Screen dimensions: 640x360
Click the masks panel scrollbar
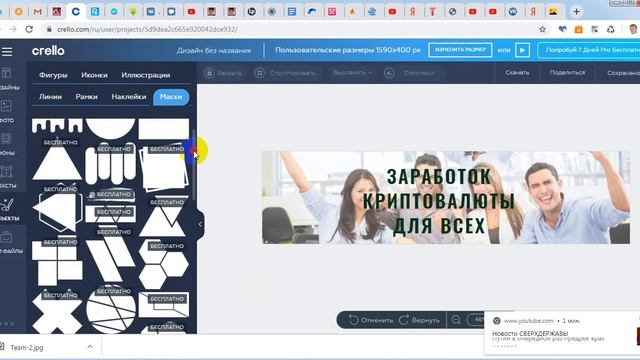coord(193,165)
